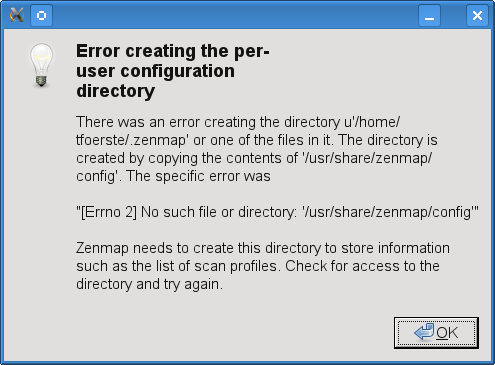Click 'directory and try again.' final line
The image size is (495, 365).
click(x=149, y=284)
